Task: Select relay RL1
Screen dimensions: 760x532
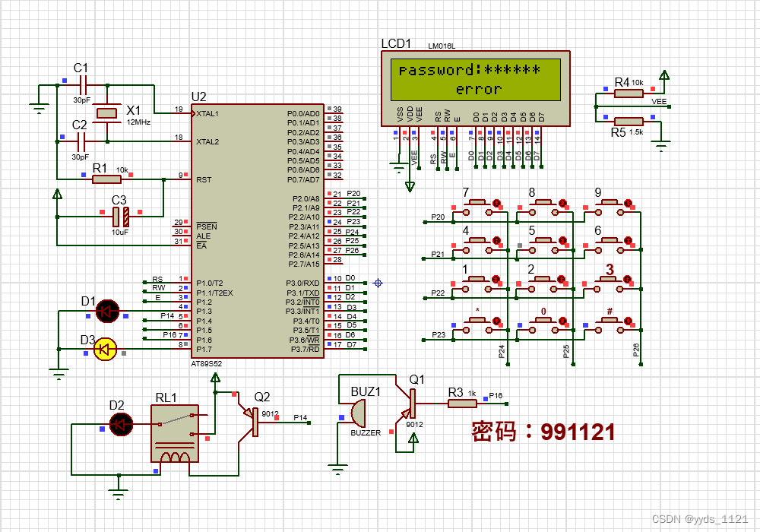Action: 175,434
